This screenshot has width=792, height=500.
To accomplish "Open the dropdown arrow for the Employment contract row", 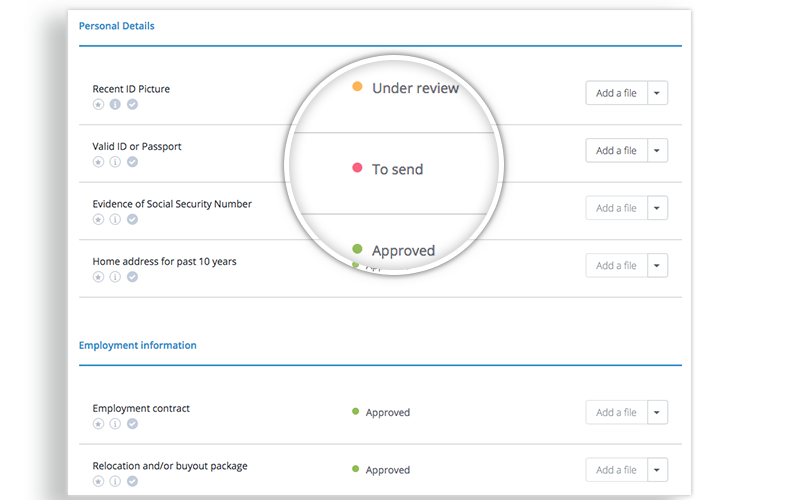I will pos(657,412).
